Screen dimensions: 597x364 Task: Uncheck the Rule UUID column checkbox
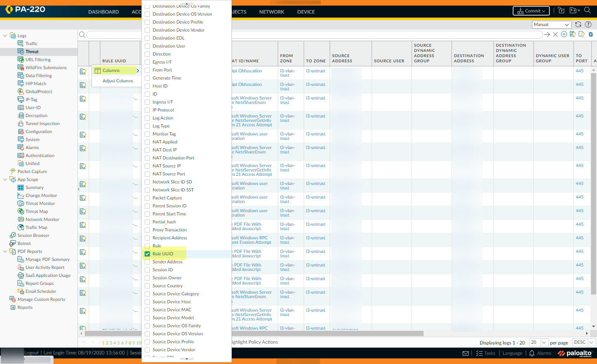tap(147, 254)
